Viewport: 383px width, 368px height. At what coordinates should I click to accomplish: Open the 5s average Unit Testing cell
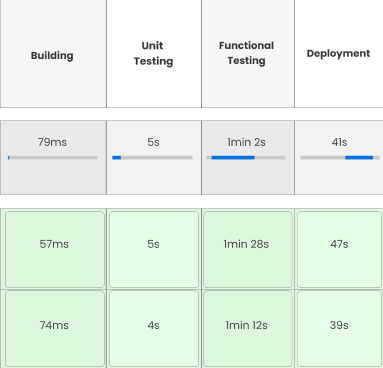click(154, 157)
